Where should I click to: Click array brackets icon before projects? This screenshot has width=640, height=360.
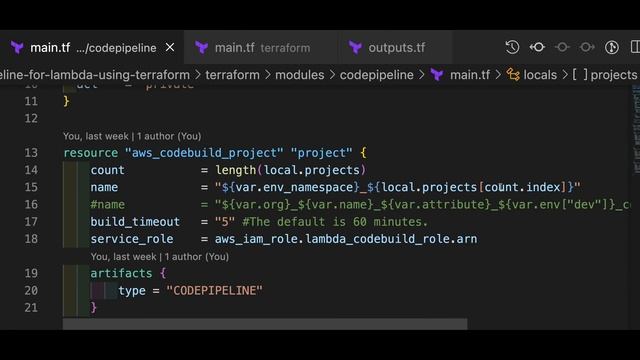[x=580, y=75]
